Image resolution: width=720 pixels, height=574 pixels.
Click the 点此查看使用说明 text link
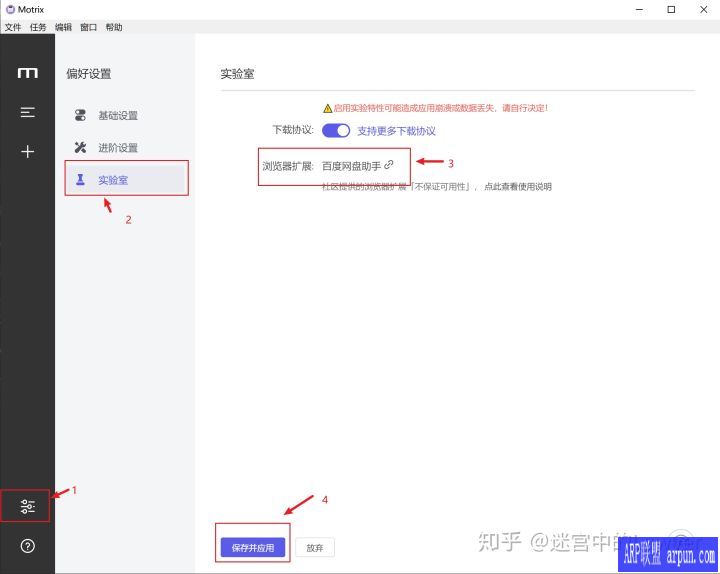click(x=517, y=186)
